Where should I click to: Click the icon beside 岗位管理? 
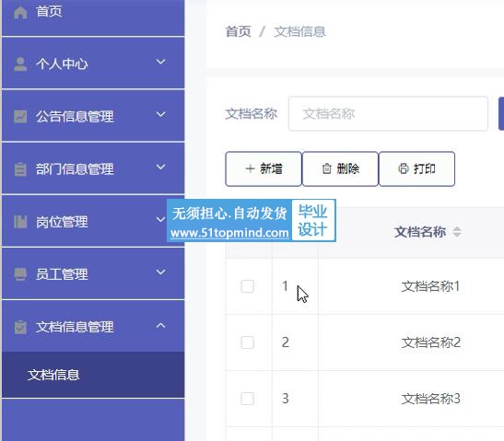(20, 222)
